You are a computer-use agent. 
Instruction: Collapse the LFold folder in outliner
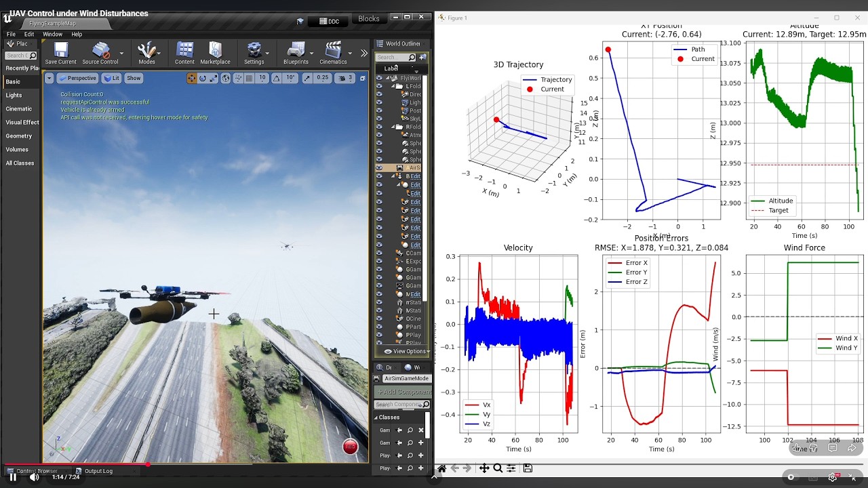[394, 86]
